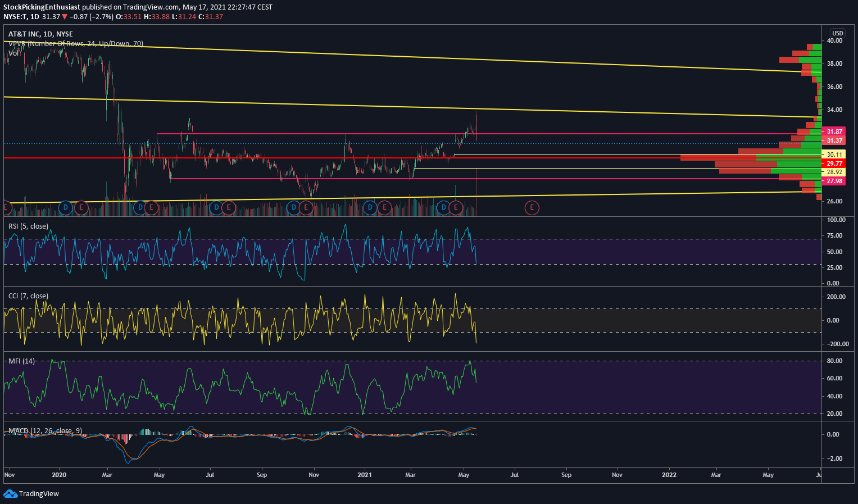Click the dividend marker in July 2020
858x504 pixels.
pos(216,208)
